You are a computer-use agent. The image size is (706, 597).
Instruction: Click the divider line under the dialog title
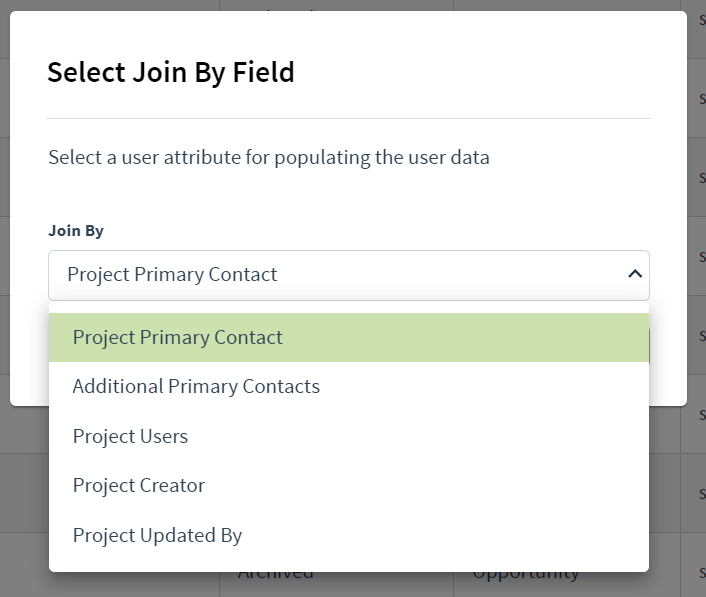tap(348, 119)
